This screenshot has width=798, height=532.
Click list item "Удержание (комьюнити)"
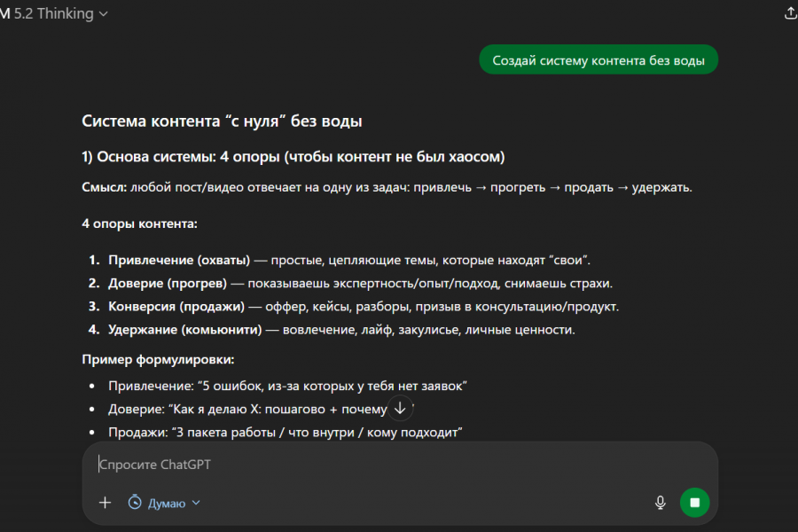184,330
